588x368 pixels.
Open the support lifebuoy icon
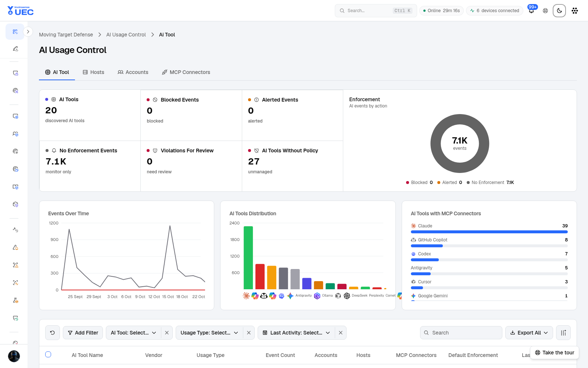click(x=545, y=11)
